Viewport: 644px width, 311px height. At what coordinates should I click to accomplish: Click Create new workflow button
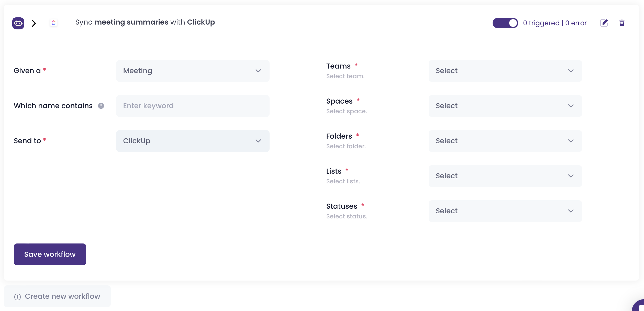(57, 296)
